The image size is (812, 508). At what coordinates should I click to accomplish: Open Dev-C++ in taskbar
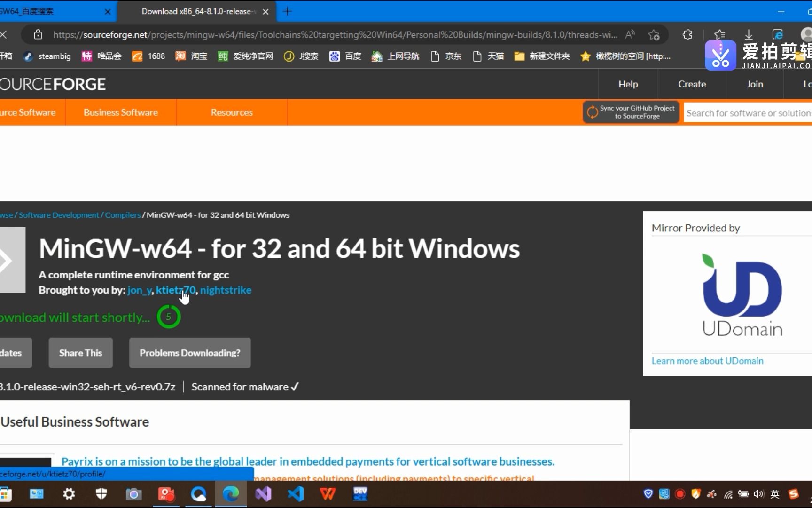click(360, 494)
